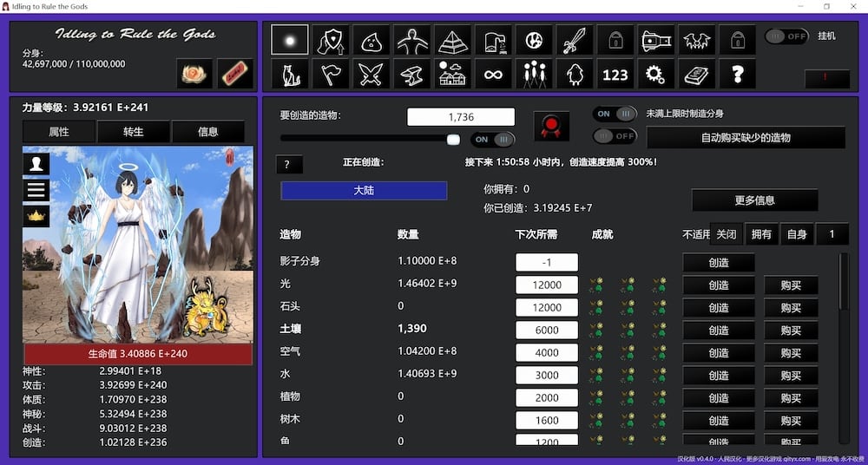Open the human body training icon
868x465 pixels.
click(411, 40)
